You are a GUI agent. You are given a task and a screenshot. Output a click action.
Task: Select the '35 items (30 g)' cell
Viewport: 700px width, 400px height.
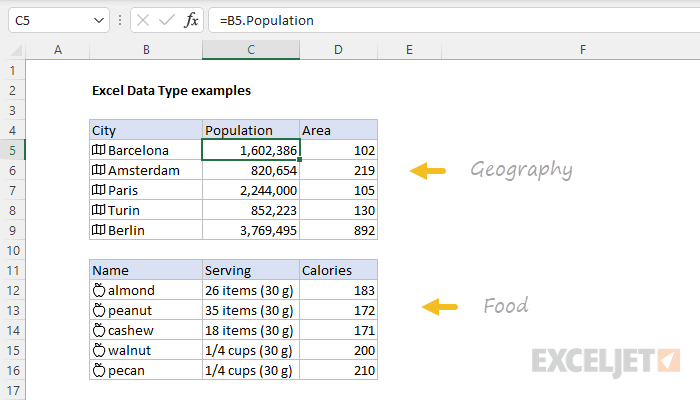(251, 310)
